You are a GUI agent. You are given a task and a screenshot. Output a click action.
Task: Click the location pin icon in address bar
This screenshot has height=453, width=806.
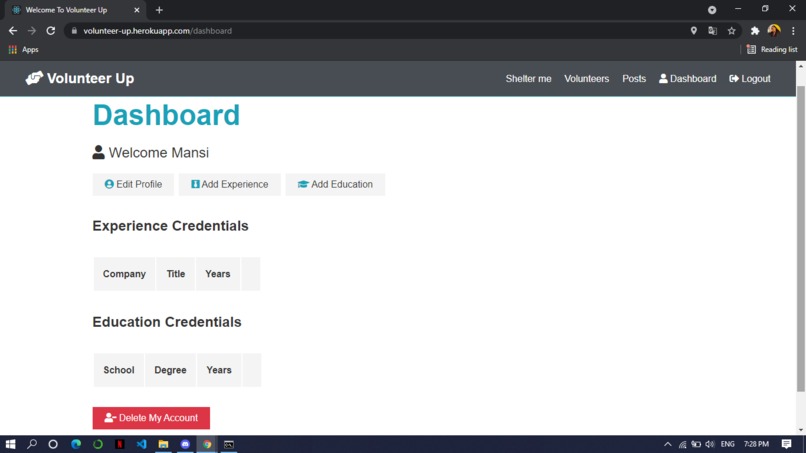pos(693,31)
